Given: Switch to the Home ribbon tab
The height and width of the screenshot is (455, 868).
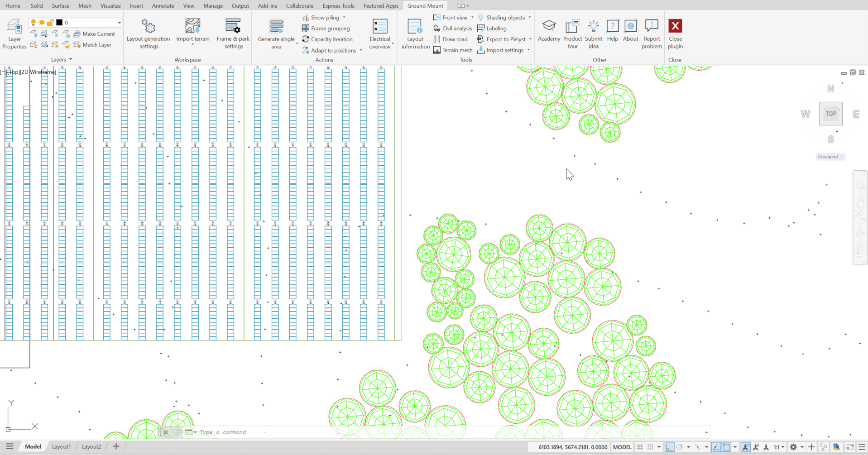Looking at the screenshot, I should (13, 6).
